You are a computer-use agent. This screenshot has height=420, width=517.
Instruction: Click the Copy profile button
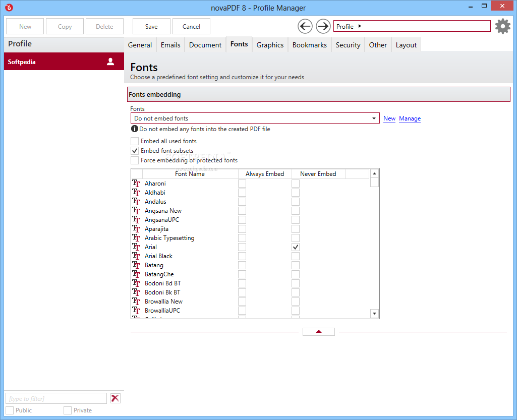click(65, 26)
